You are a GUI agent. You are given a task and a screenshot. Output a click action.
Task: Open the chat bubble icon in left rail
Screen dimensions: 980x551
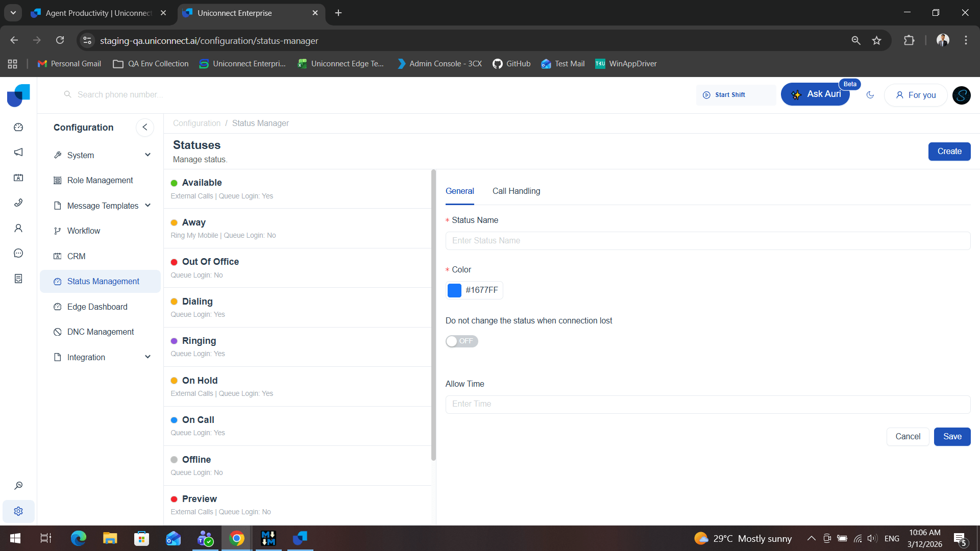18,254
